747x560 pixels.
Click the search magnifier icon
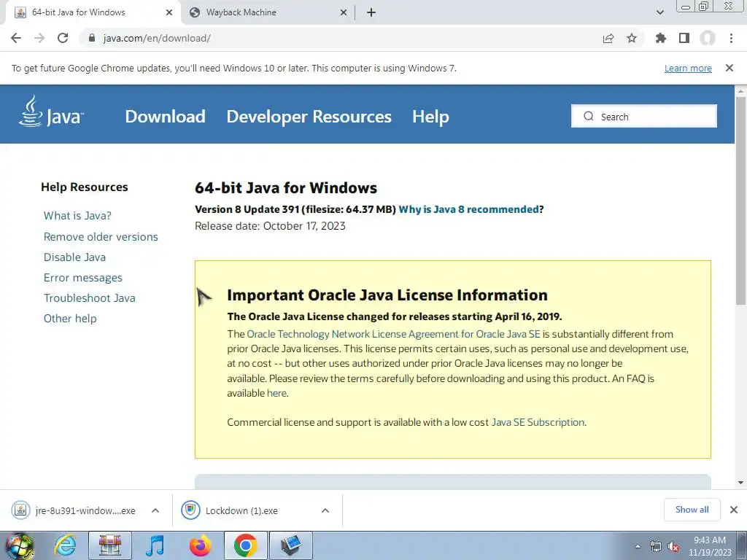[589, 116]
